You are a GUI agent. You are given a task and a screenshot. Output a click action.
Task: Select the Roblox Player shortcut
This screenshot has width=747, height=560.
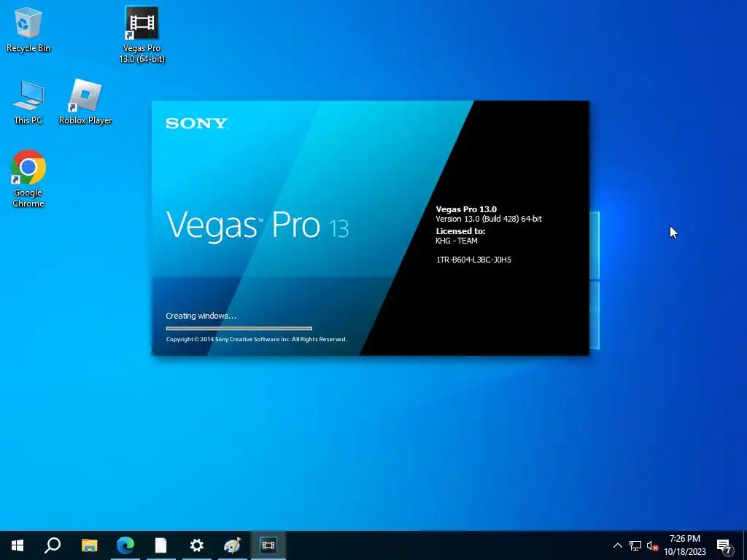(x=85, y=102)
